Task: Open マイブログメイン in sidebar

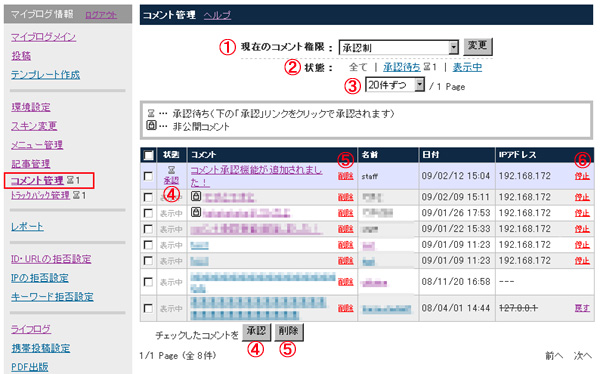Action: pyautogui.click(x=43, y=37)
